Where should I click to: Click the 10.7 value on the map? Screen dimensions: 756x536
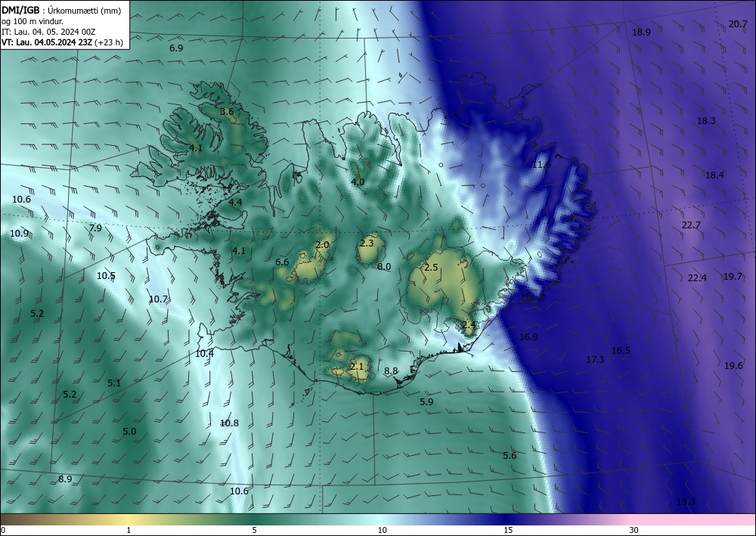[158, 299]
